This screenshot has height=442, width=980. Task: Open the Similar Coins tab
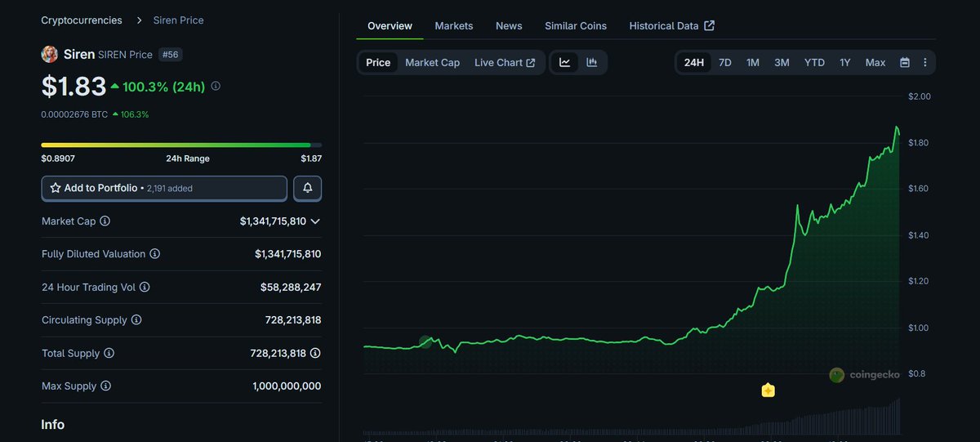coord(576,26)
